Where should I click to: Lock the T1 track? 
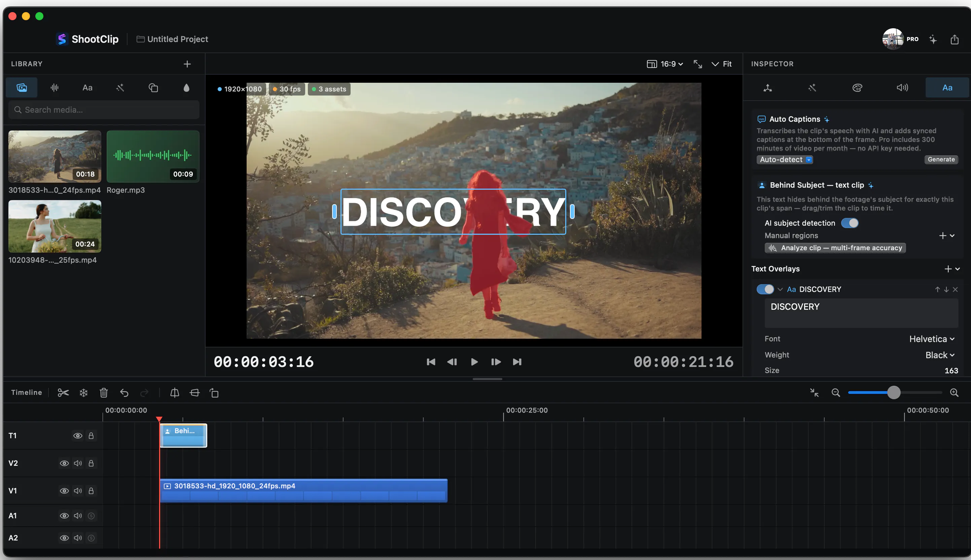pyautogui.click(x=91, y=436)
